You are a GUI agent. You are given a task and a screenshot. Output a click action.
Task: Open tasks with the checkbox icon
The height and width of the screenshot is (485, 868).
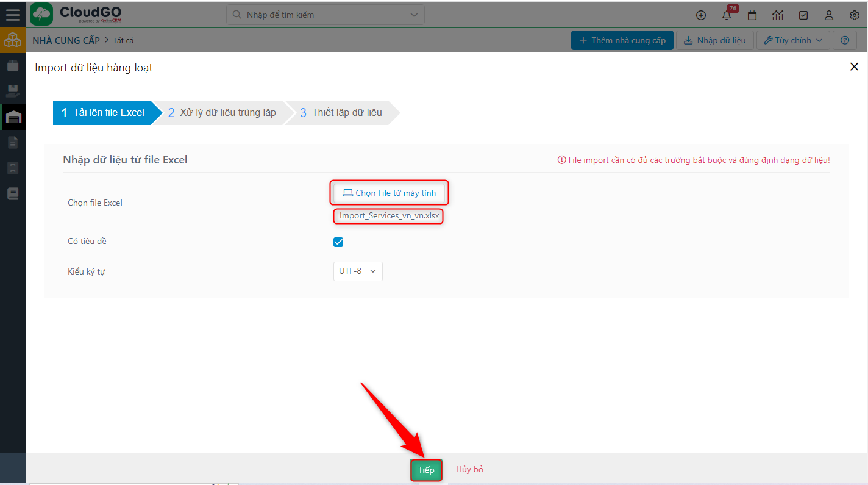[x=803, y=15]
